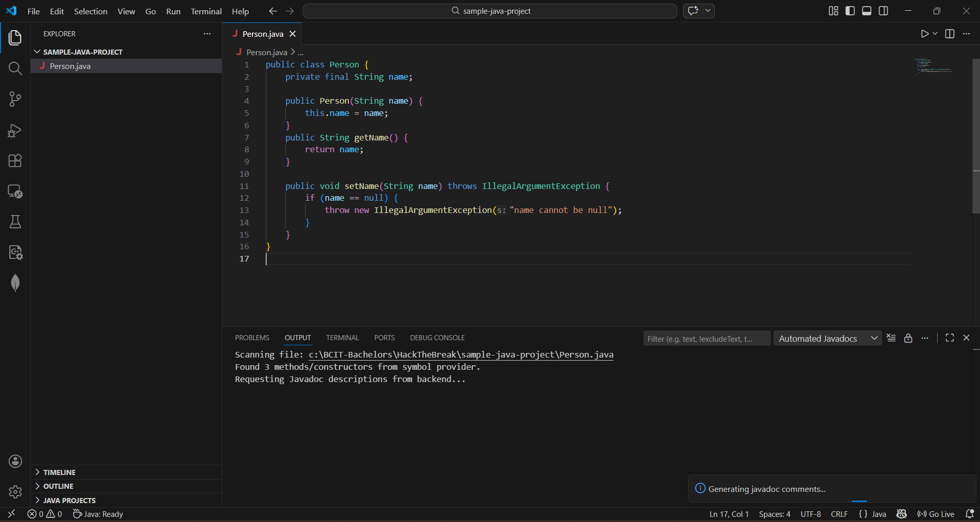
Task: Open the Run and Debug view
Action: (x=15, y=130)
